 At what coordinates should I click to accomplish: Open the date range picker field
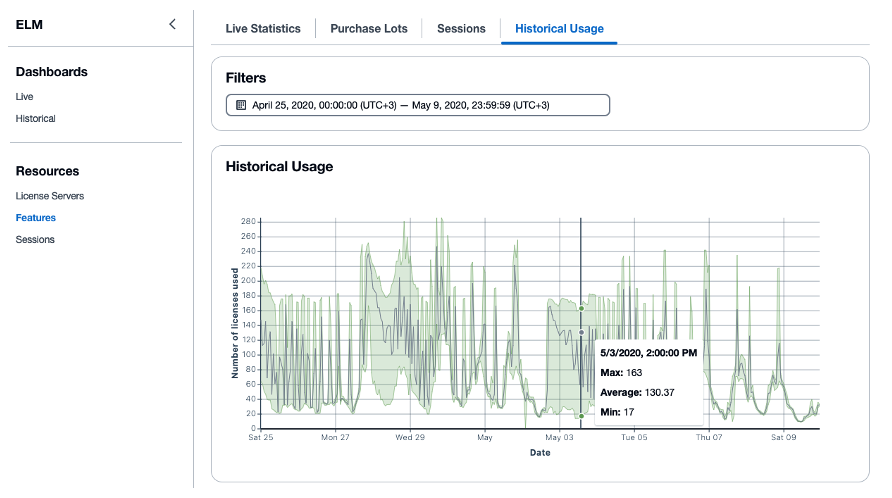click(x=417, y=105)
